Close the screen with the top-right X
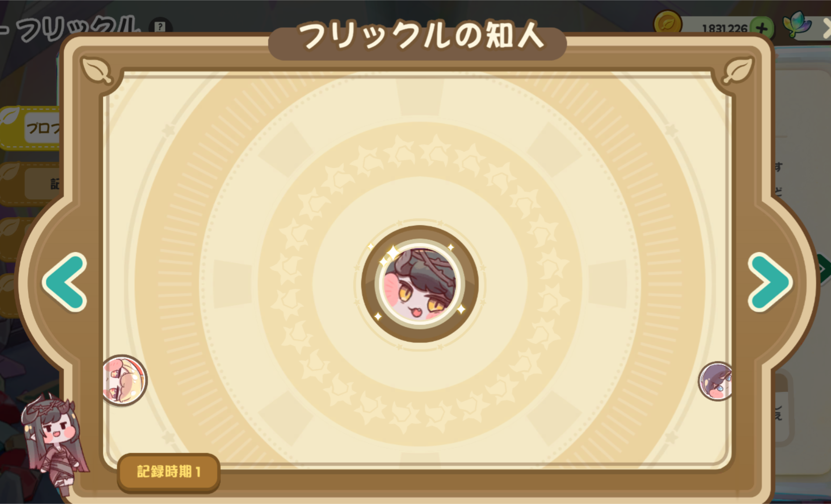This screenshot has height=504, width=831. pos(826,29)
